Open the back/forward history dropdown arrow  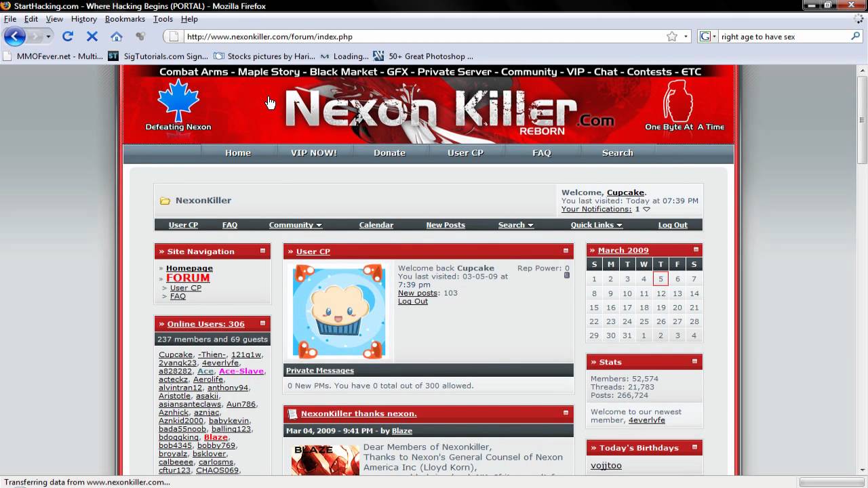coord(47,37)
